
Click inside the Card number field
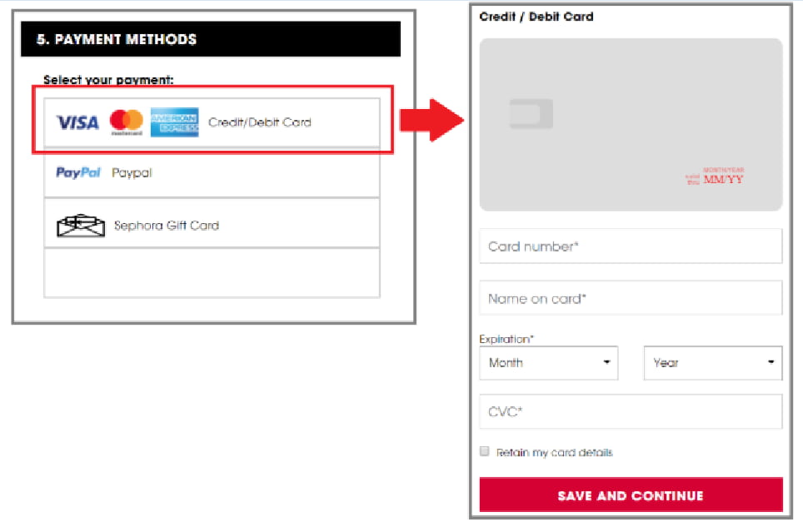pyautogui.click(x=630, y=246)
